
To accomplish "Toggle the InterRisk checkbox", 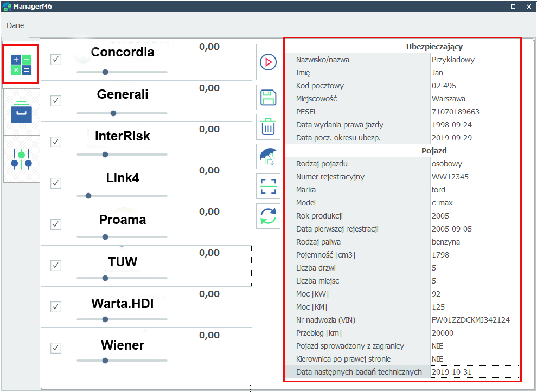I will 56,142.
